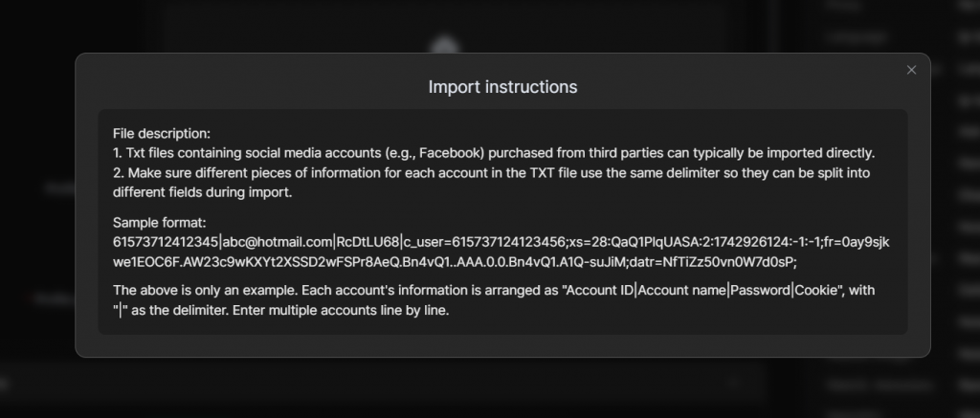
Task: Click the cookie line starting "we1EOC6F"
Action: 455,262
